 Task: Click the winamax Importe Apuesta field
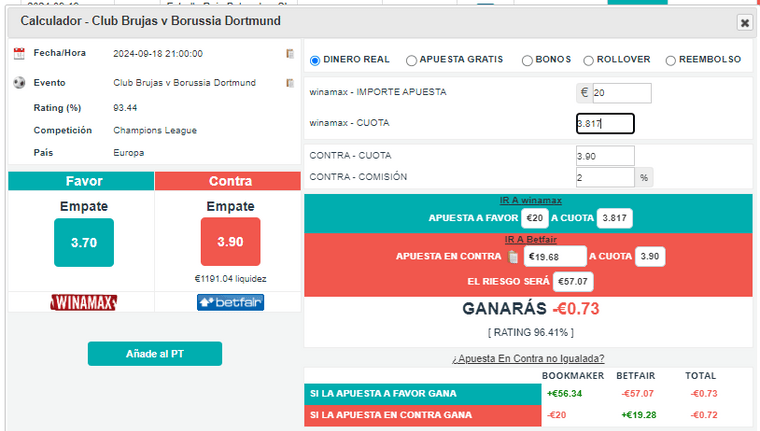[620, 93]
